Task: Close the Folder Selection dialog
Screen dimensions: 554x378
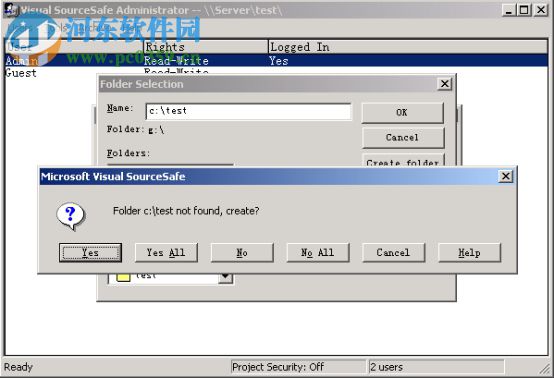Action: coord(444,84)
